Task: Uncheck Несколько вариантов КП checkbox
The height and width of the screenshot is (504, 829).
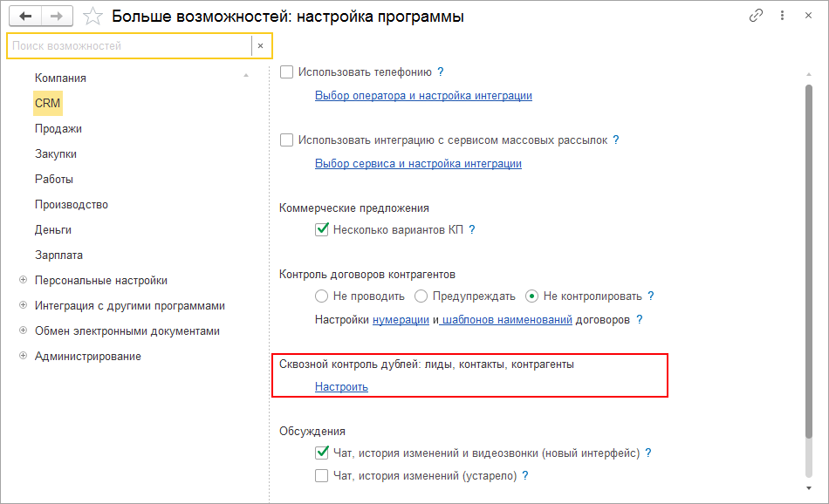Action: [321, 230]
